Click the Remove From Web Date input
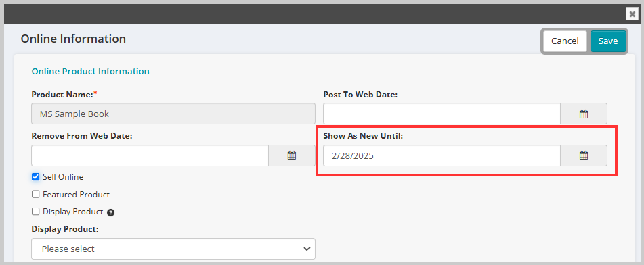This screenshot has width=644, height=265. click(x=150, y=155)
